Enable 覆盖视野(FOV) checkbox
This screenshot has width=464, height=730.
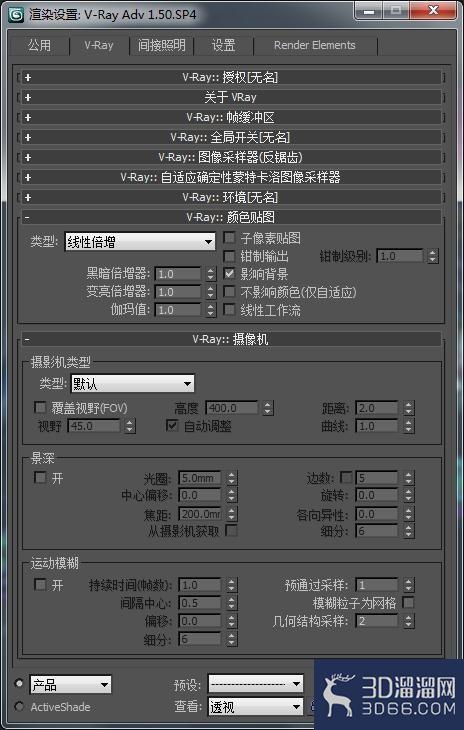coord(40,408)
